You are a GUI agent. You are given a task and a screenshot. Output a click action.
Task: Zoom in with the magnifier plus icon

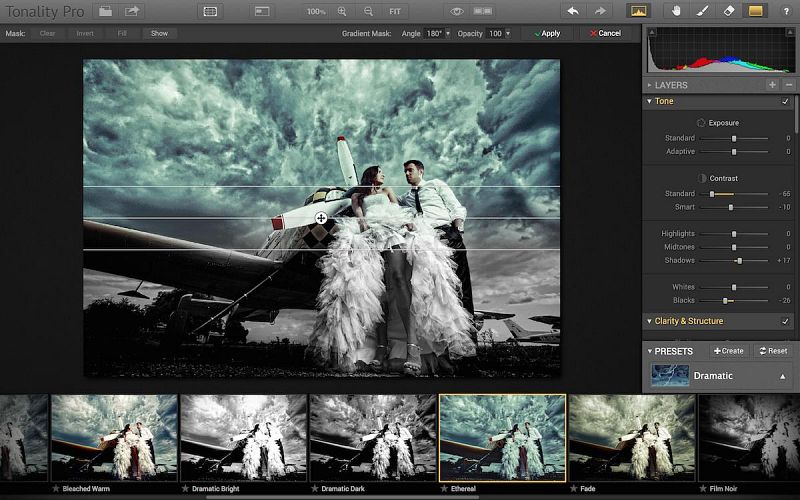tap(342, 11)
